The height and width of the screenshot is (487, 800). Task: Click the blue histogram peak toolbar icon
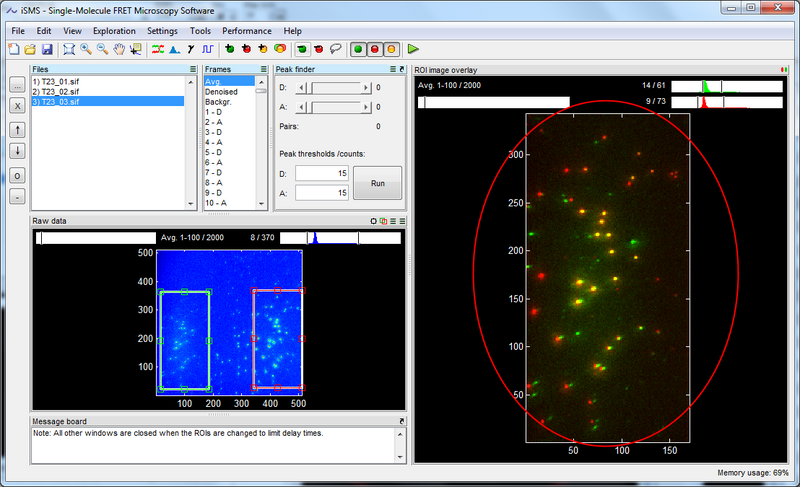tap(174, 48)
